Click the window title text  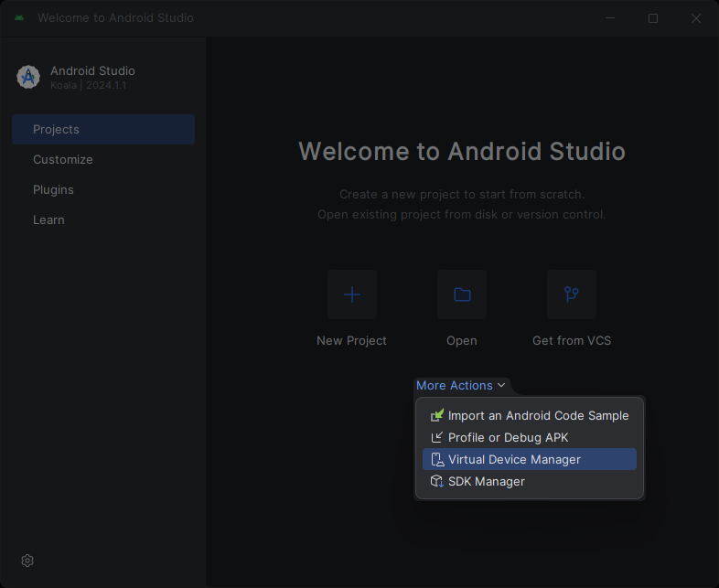click(115, 18)
